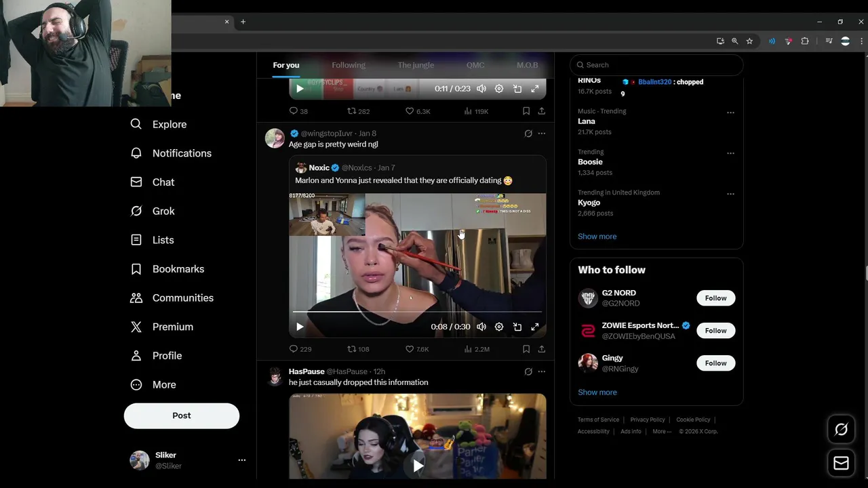Switch to the For you tab
Viewport: 868px width, 488px height.
pos(286,65)
